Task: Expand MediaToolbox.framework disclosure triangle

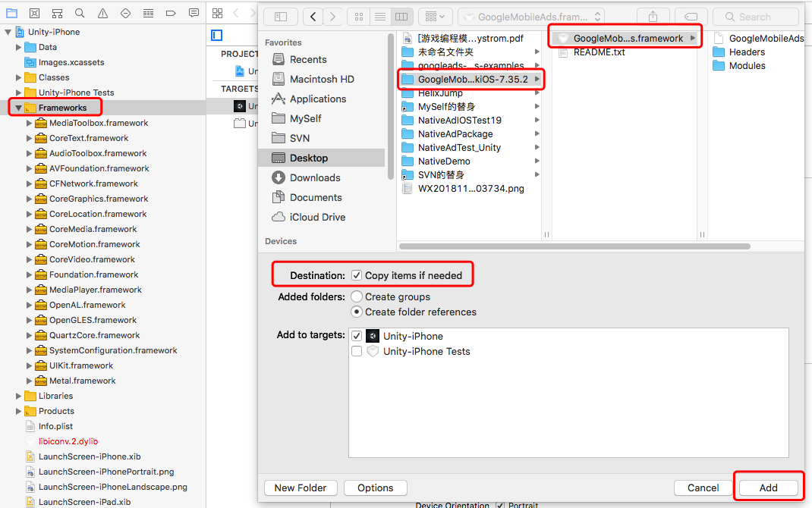Action: (29, 123)
